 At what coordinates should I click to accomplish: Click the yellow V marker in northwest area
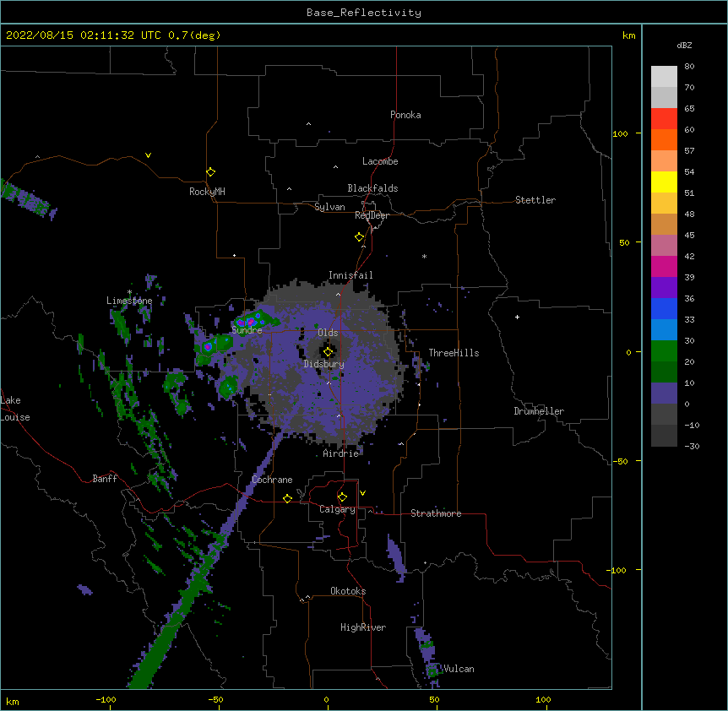tap(148, 155)
